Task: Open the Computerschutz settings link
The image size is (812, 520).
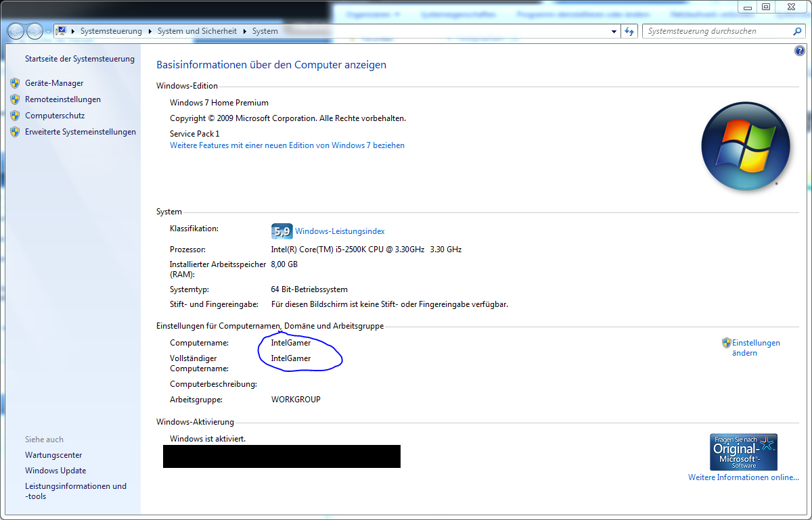Action: 55,116
